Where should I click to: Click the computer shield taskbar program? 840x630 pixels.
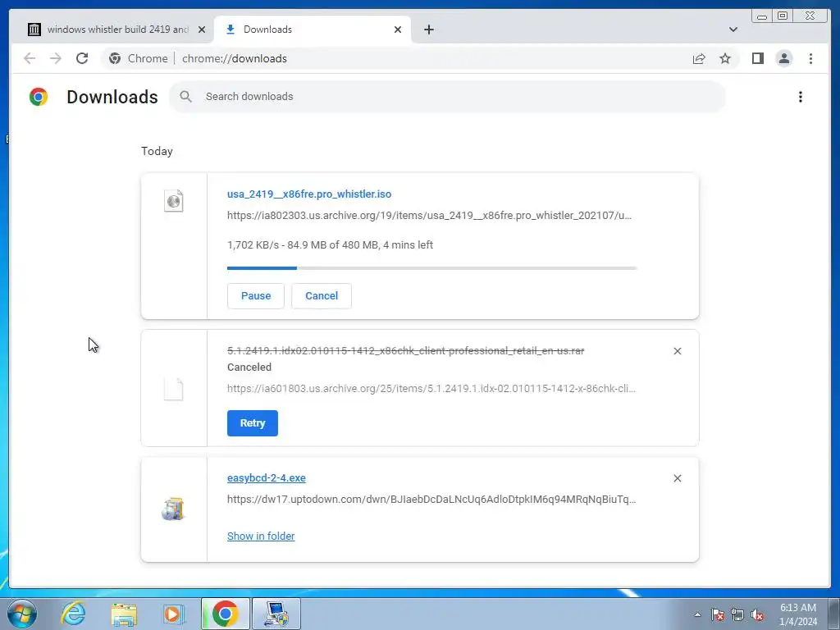(276, 614)
